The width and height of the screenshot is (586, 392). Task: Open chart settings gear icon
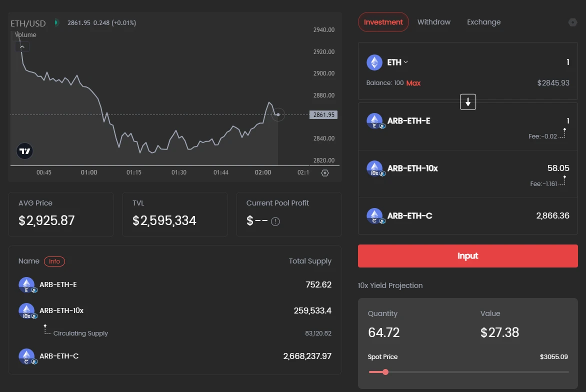point(325,173)
